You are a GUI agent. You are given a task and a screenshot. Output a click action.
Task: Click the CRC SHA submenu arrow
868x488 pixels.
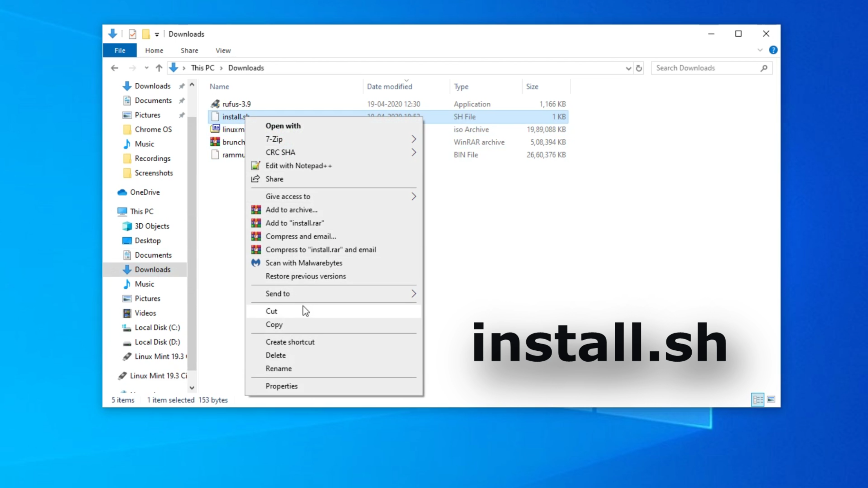[413, 152]
